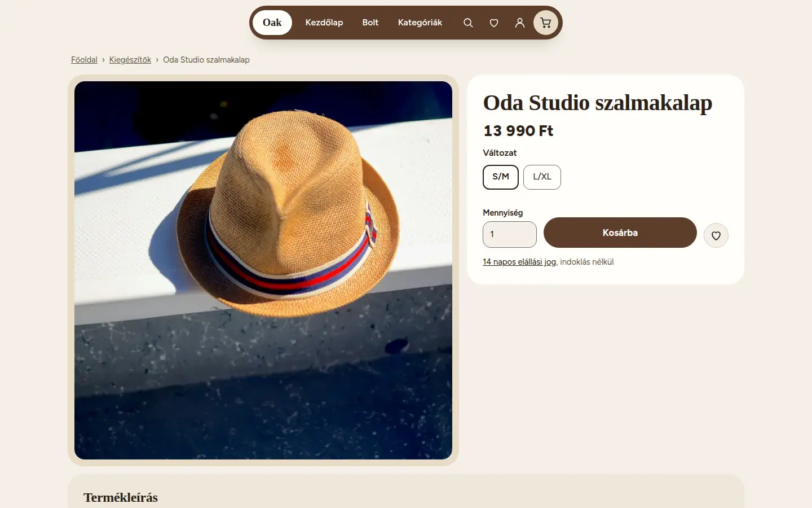Click the Kosárba add-to-cart button
812x508 pixels.
(x=620, y=233)
